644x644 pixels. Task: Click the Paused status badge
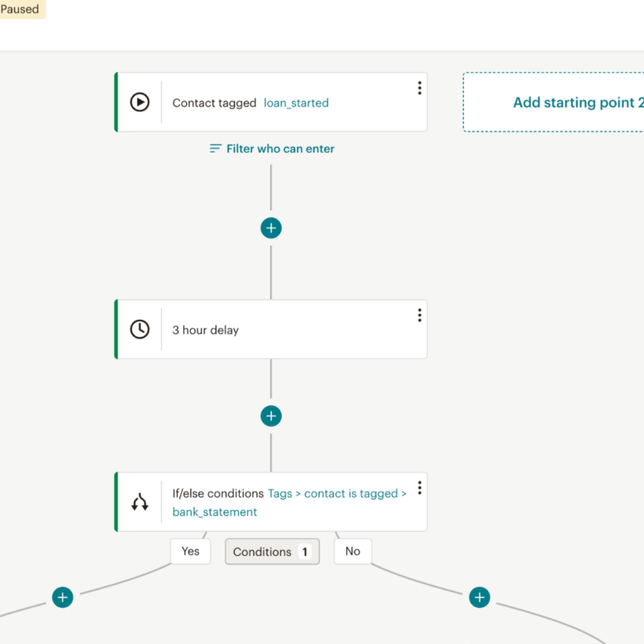[x=20, y=9]
